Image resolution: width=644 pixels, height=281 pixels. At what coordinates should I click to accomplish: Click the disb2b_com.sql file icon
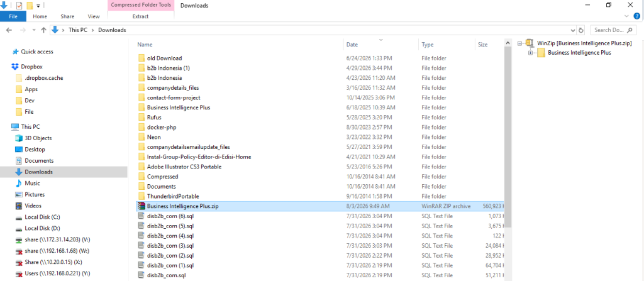142,275
